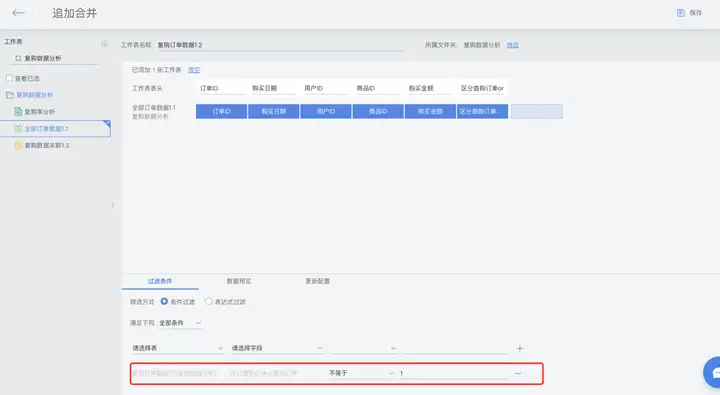Edit the 订单ID header input
Viewport: 720px width, 395px height.
point(221,88)
